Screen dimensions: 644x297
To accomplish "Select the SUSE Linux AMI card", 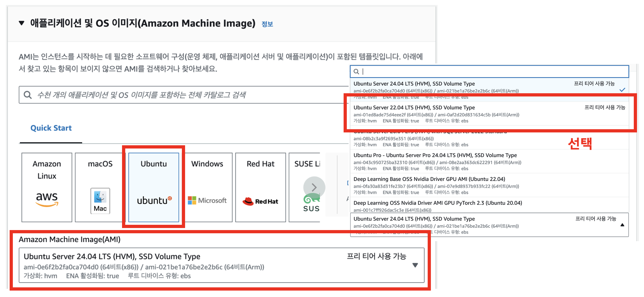I will coord(304,187).
